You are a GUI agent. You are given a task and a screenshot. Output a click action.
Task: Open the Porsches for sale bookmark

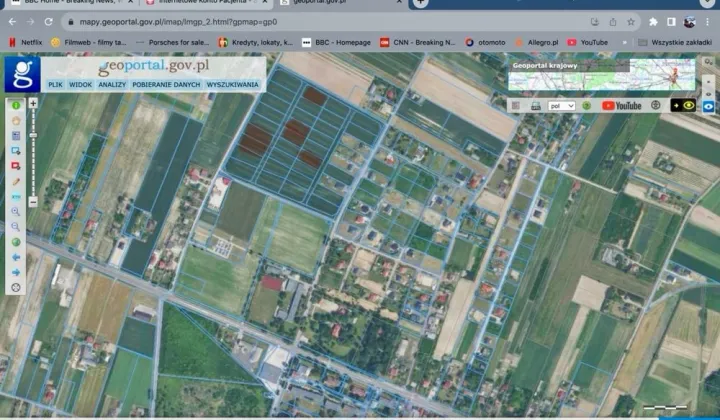coord(172,42)
